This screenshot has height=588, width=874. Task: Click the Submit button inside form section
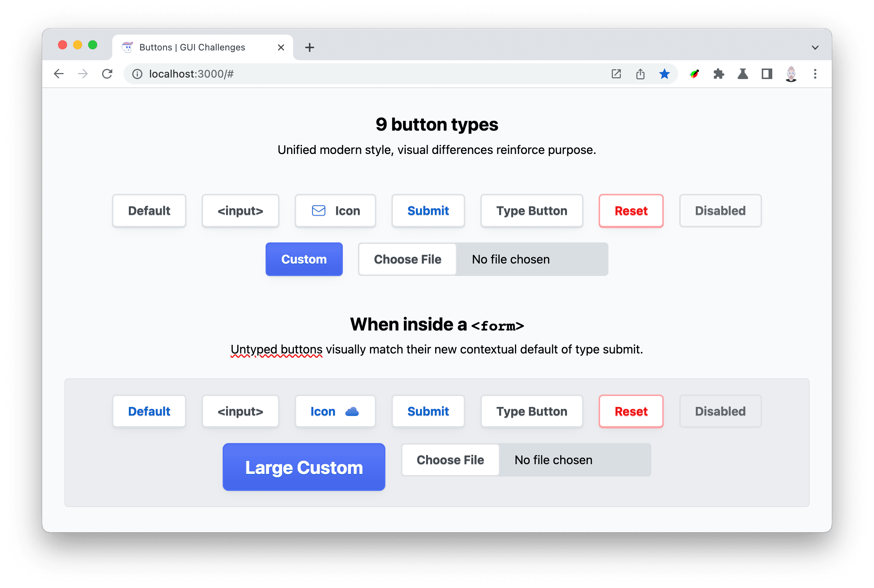pyautogui.click(x=428, y=411)
